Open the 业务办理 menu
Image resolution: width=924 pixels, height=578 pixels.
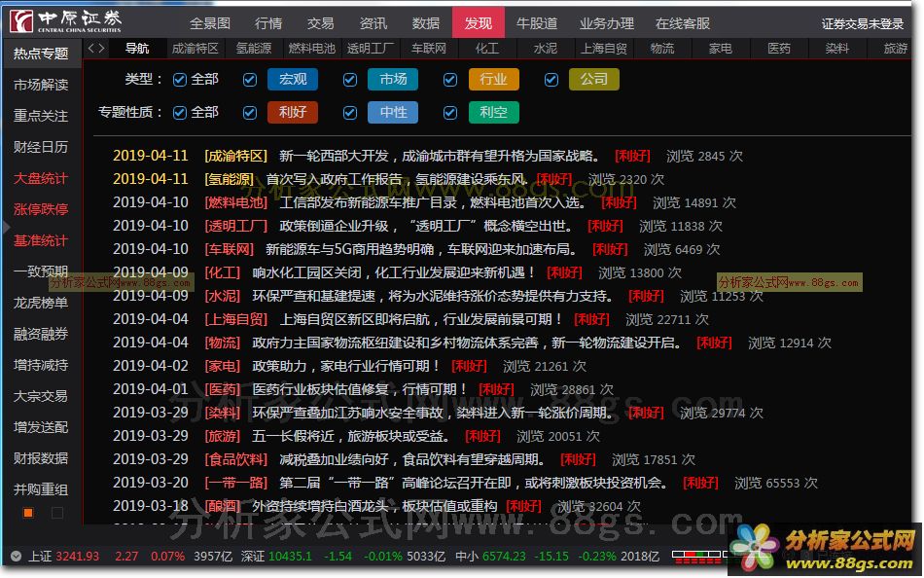(606, 23)
